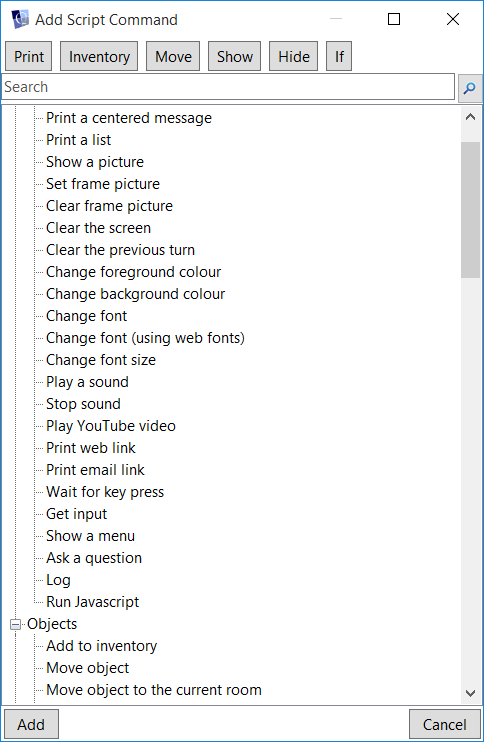Click the vertical scrollbar thumb
Screen dimensions: 484x742
coord(470,210)
